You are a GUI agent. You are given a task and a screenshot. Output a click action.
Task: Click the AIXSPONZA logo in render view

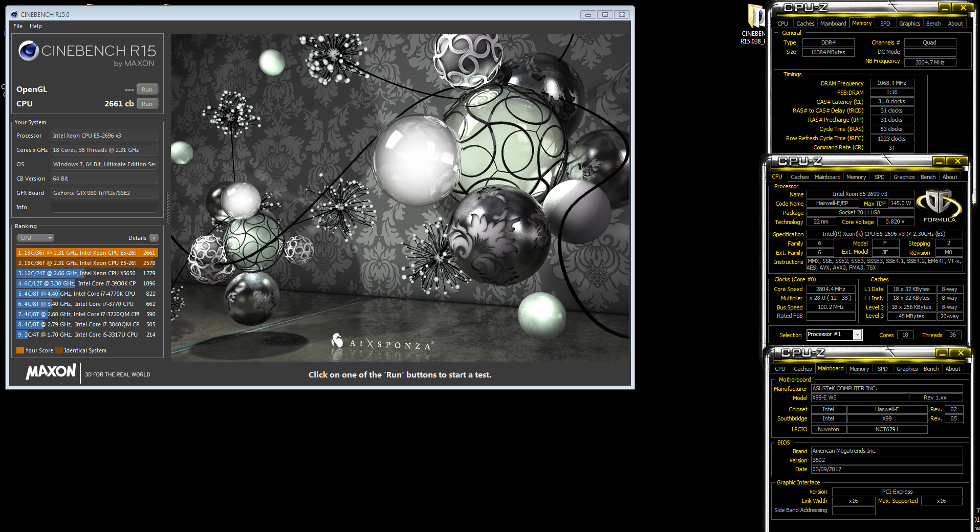point(382,342)
